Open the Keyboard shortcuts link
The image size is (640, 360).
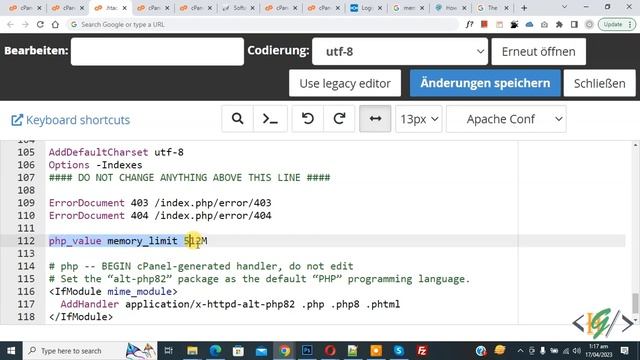tap(70, 120)
